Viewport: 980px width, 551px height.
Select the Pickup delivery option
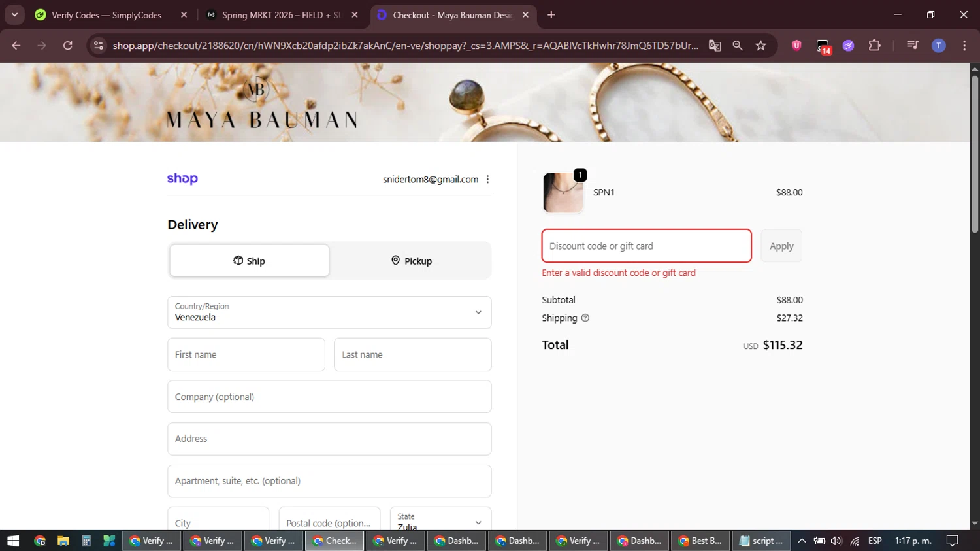tap(412, 261)
